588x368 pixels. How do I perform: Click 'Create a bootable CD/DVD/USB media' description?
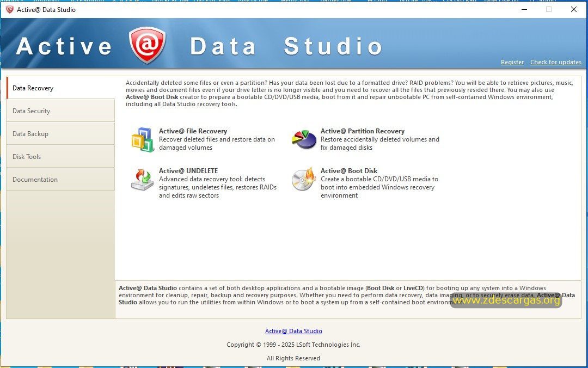point(379,187)
